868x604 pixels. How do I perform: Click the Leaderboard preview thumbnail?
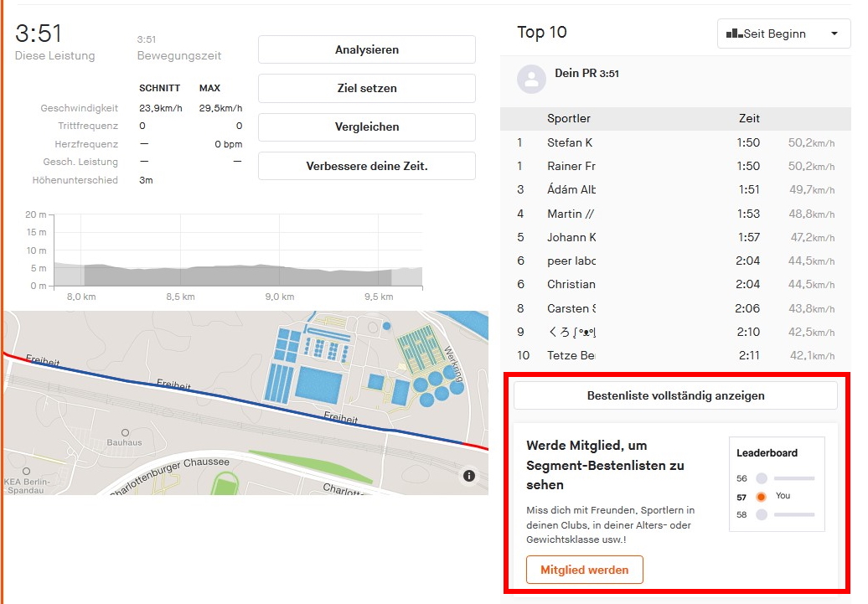tap(776, 484)
